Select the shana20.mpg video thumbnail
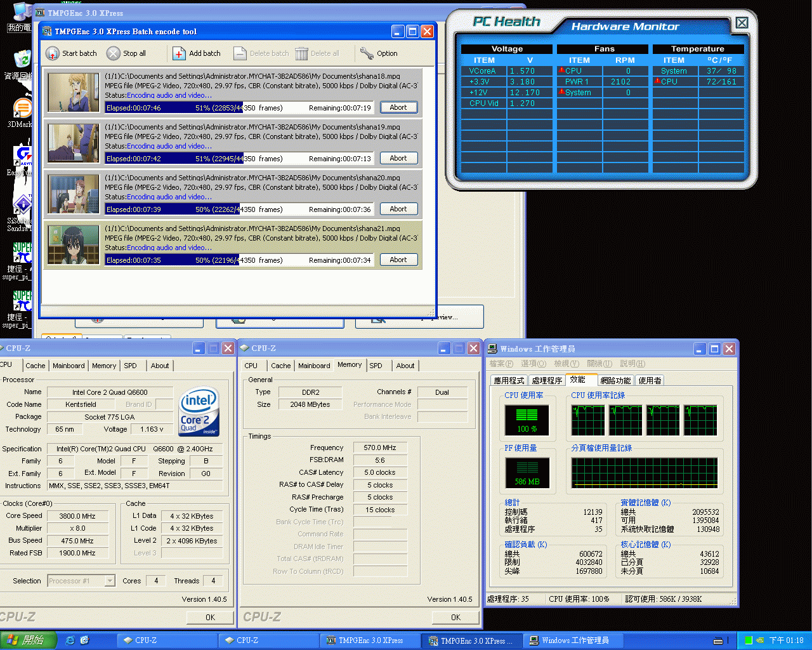 (74, 194)
